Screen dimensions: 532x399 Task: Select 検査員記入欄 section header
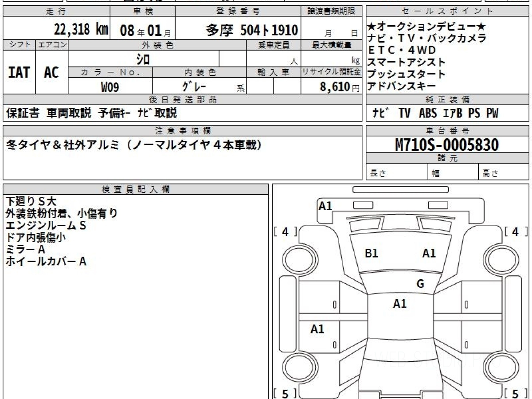tap(136, 189)
